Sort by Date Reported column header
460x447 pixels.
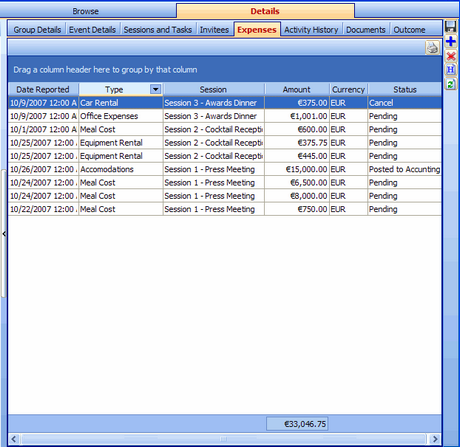(x=43, y=89)
